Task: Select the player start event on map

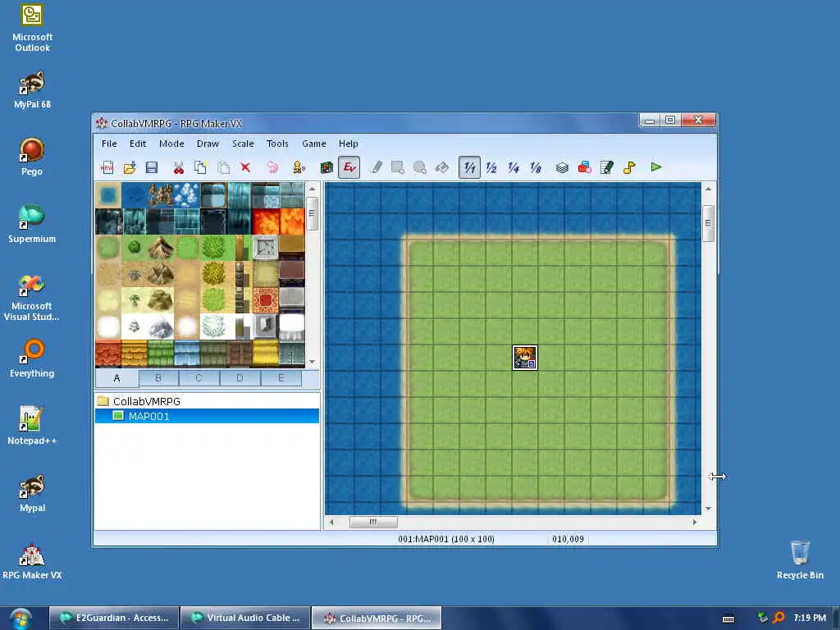Action: click(524, 358)
